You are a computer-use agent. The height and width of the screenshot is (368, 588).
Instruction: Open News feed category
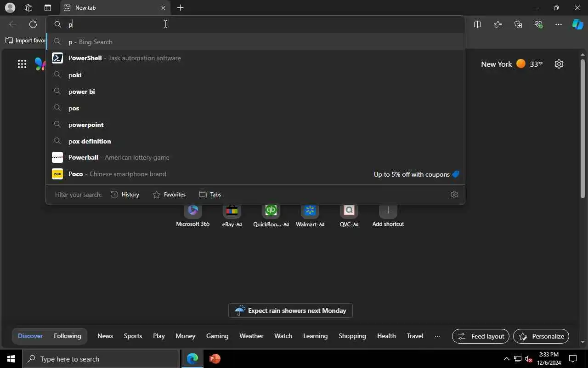105,336
